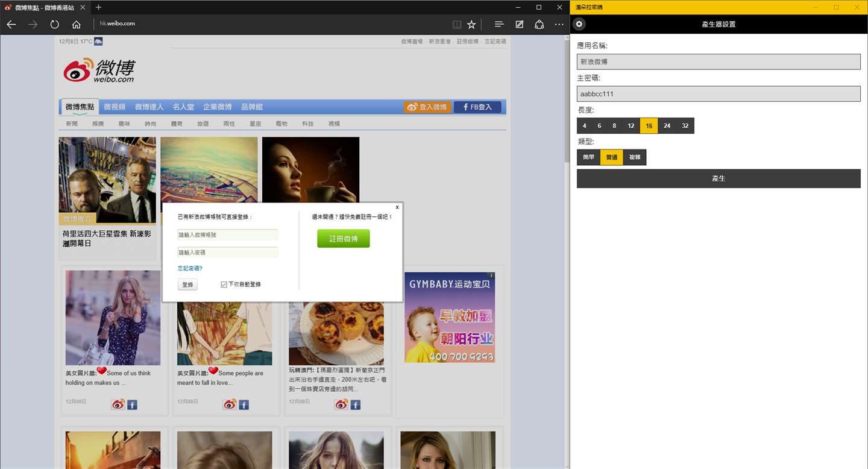The height and width of the screenshot is (469, 868).
Task: Focus the 主密碼 field containing aabbcc111
Action: 719,94
